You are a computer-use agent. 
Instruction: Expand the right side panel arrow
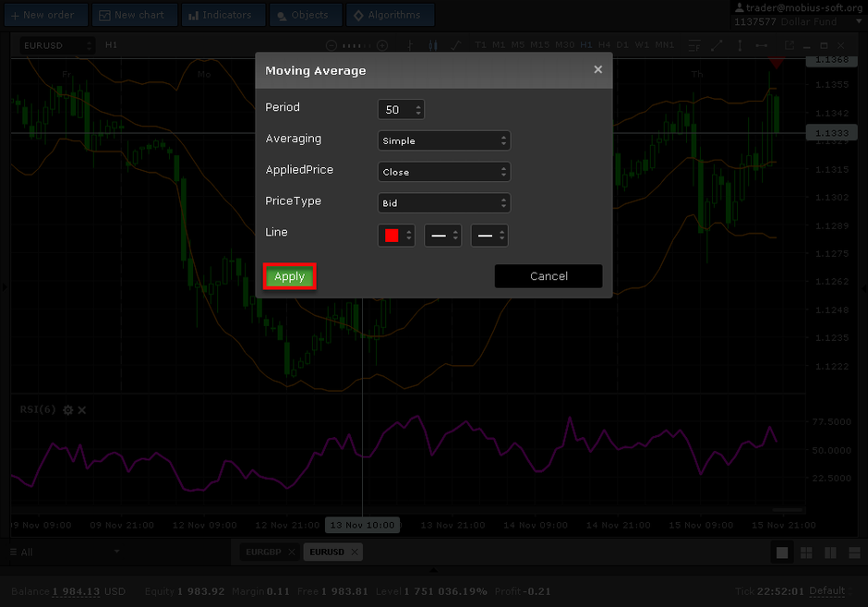coord(863,288)
